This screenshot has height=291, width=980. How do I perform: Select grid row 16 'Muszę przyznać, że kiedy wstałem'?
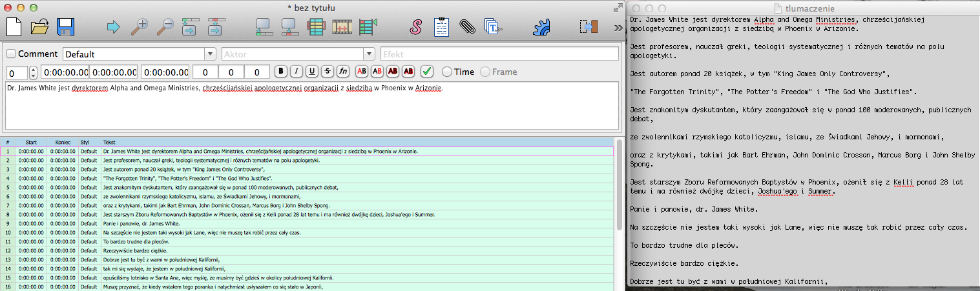coord(306,286)
